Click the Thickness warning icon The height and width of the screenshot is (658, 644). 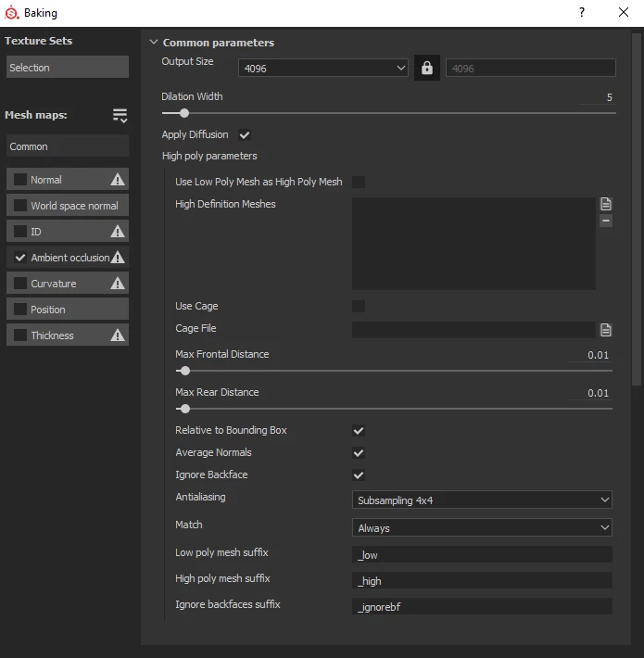pyautogui.click(x=118, y=335)
